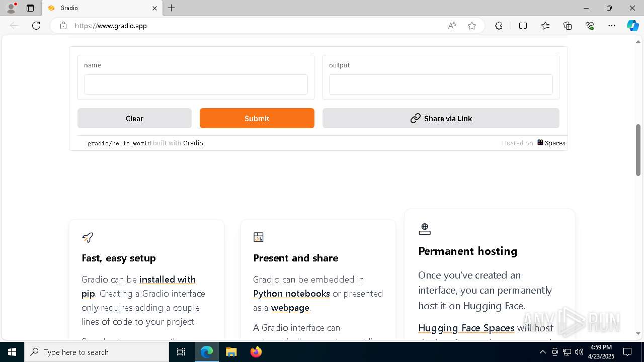Viewport: 644px width, 362px height.
Task: Open the Hugging Face Spaces link
Action: (x=466, y=328)
